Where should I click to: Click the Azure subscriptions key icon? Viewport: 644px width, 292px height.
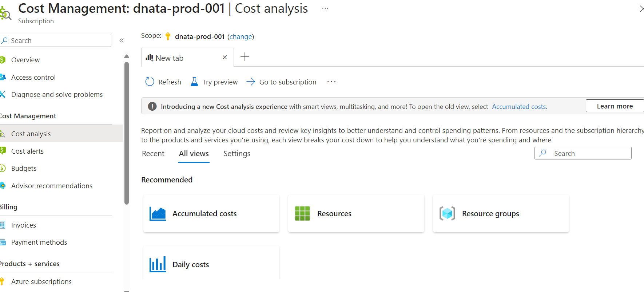point(2,281)
